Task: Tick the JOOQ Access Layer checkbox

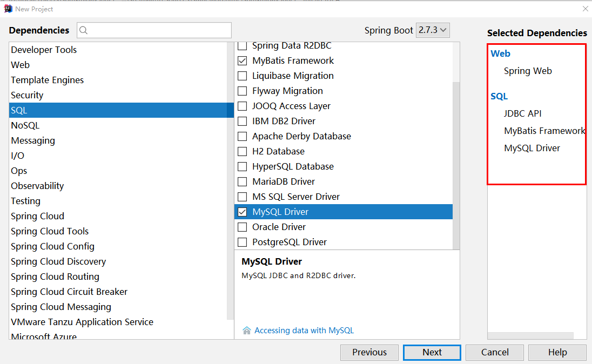Action: point(243,106)
